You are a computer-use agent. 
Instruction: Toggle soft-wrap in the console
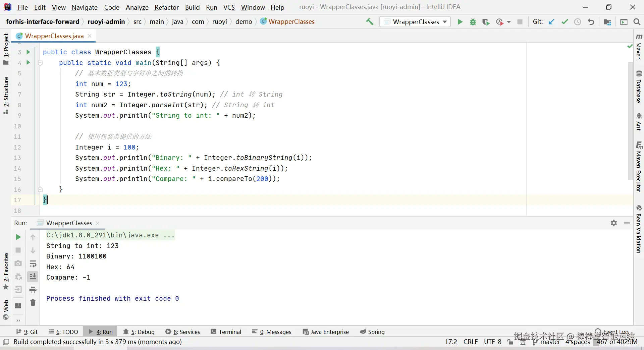(33, 264)
